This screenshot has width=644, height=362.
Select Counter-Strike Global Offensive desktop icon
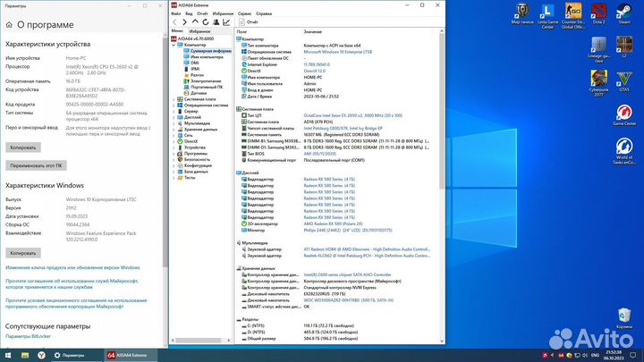click(x=573, y=16)
